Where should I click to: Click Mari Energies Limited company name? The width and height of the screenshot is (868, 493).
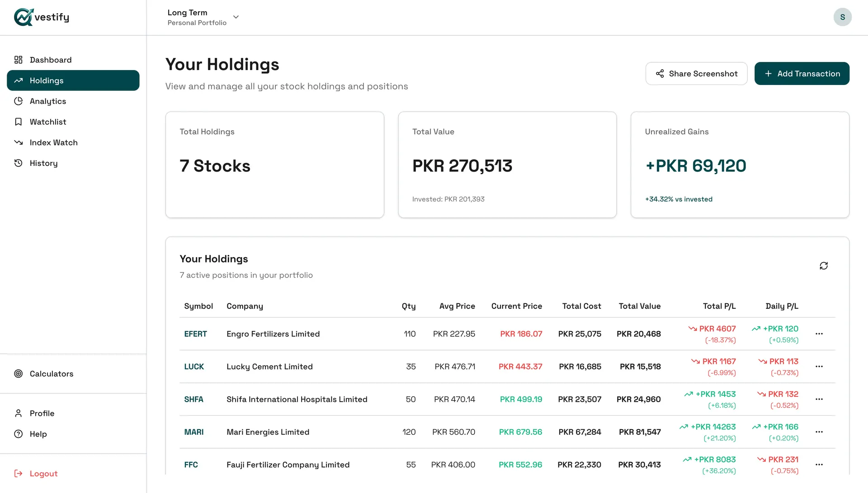(x=268, y=432)
